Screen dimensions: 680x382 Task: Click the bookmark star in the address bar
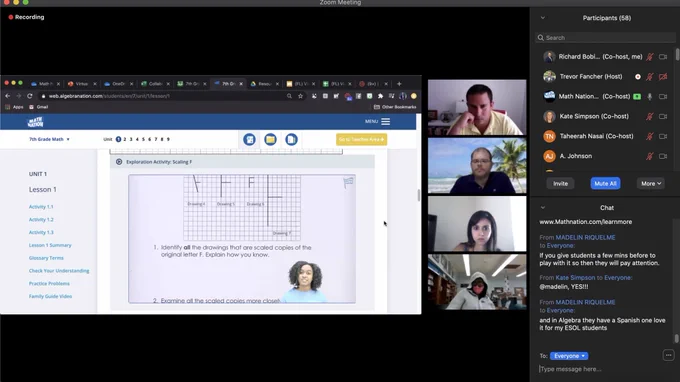click(x=300, y=96)
